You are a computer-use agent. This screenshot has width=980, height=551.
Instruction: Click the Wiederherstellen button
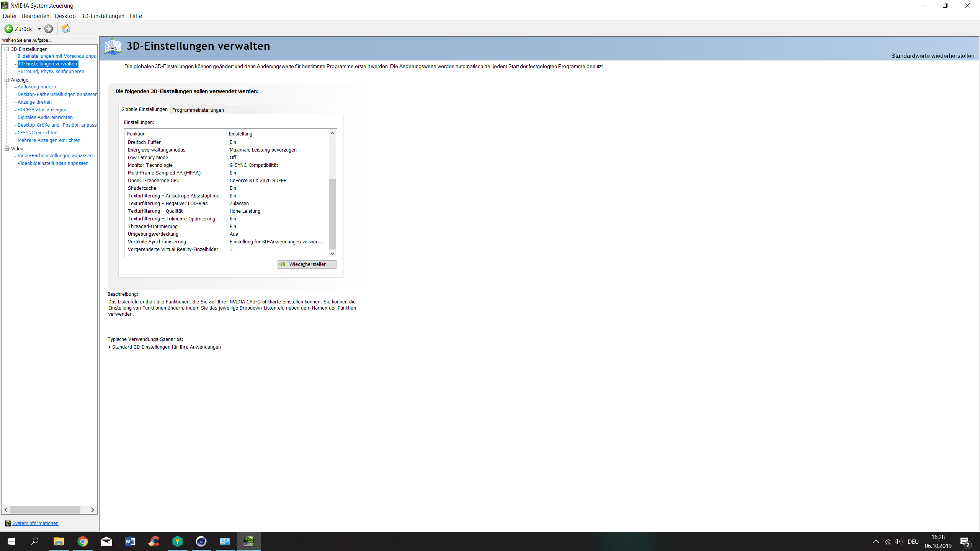point(307,264)
